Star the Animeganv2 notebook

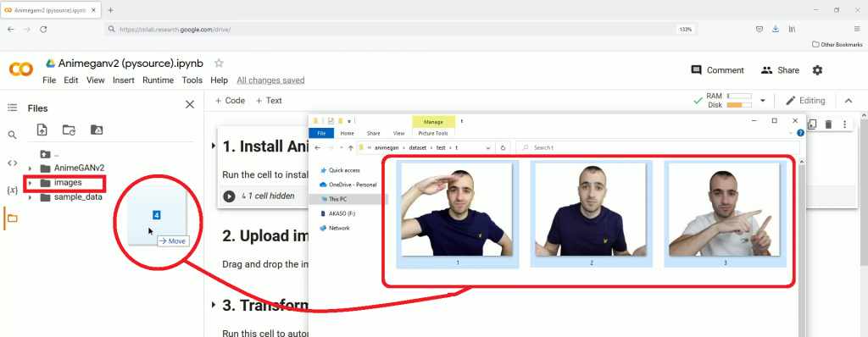[x=219, y=64]
